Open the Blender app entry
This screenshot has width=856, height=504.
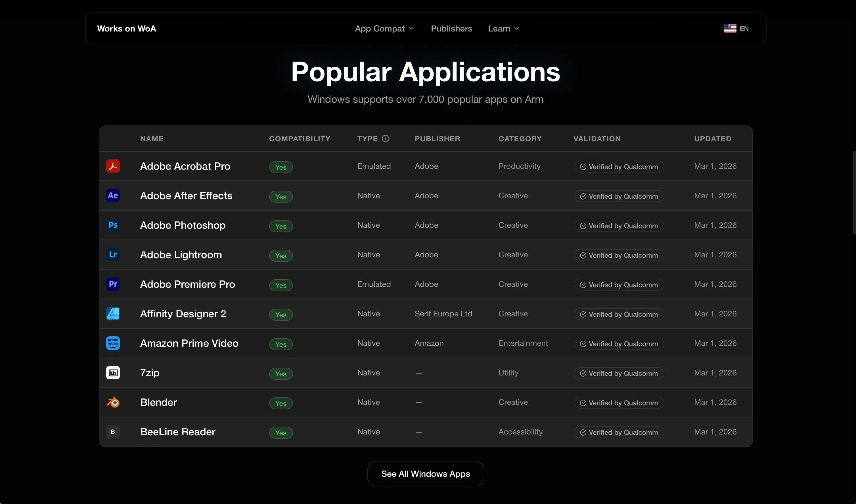point(159,402)
